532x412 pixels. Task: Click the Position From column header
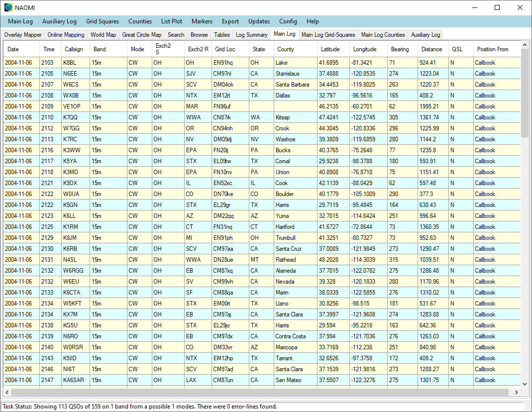coord(497,49)
